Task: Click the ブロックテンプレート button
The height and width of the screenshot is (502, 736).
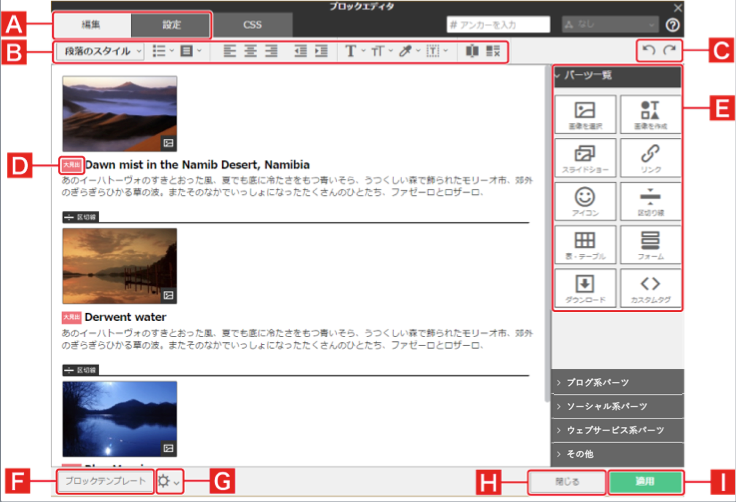Action: 105,481
